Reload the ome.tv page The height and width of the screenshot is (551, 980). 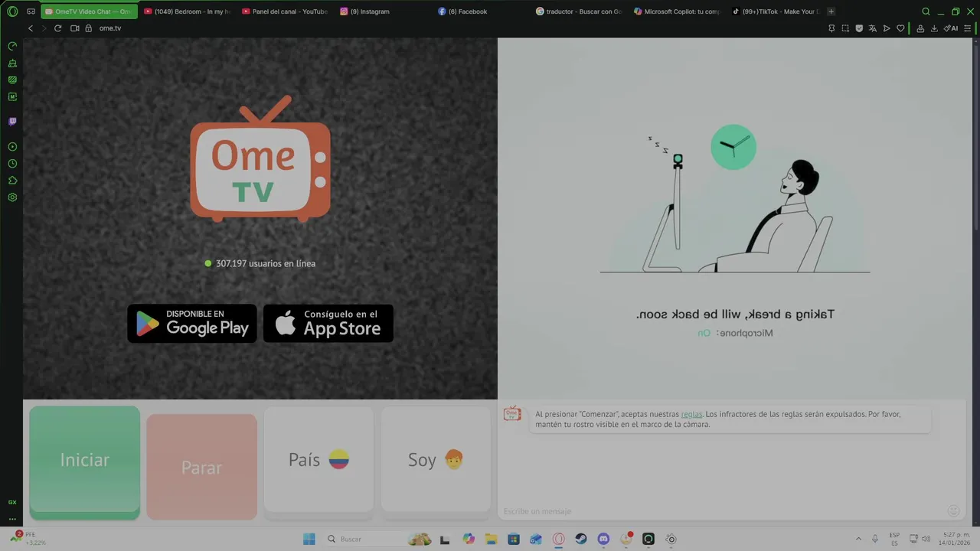pos(57,28)
